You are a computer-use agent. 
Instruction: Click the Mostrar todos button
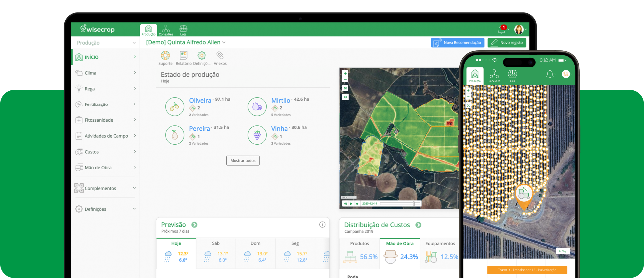coord(243,161)
